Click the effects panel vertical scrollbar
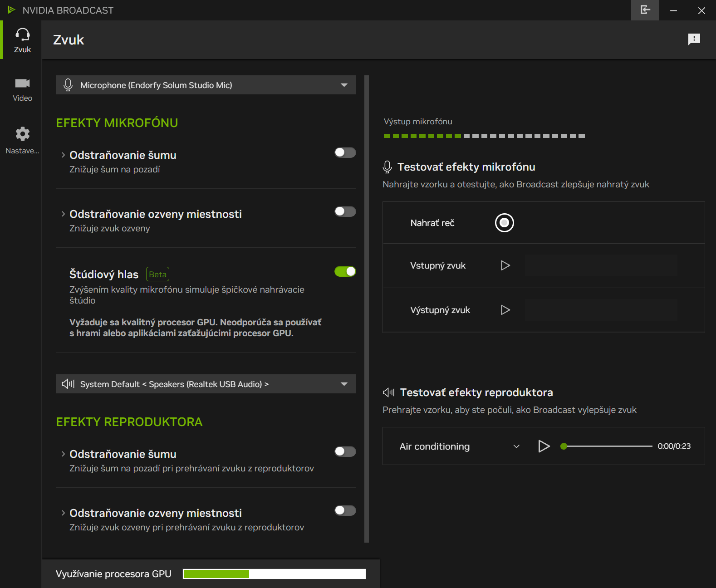This screenshot has width=716, height=588. coord(367,309)
